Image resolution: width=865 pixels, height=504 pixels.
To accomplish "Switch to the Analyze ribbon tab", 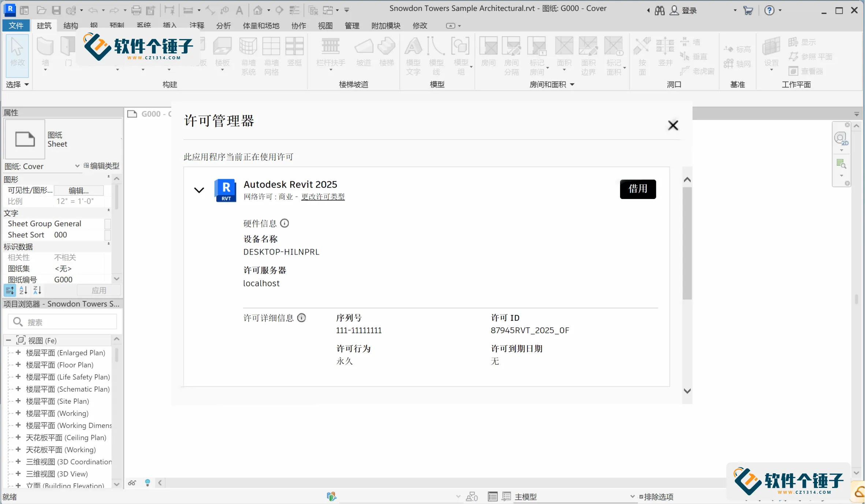I will point(223,25).
